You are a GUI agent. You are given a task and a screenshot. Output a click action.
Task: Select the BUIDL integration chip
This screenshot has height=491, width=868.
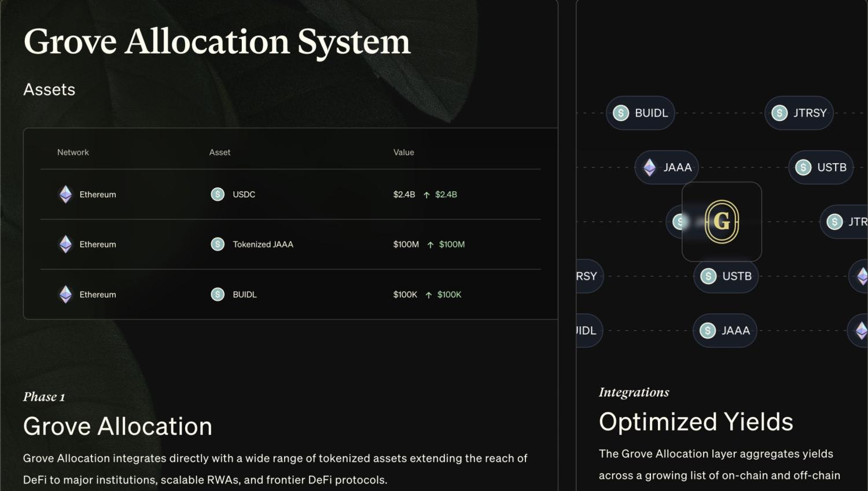tap(641, 113)
